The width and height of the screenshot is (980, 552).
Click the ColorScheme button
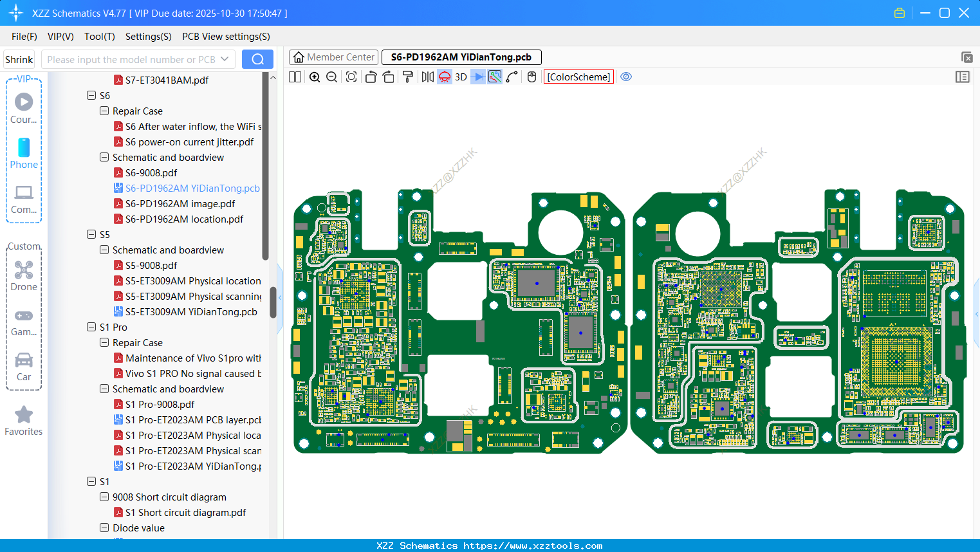(x=578, y=77)
